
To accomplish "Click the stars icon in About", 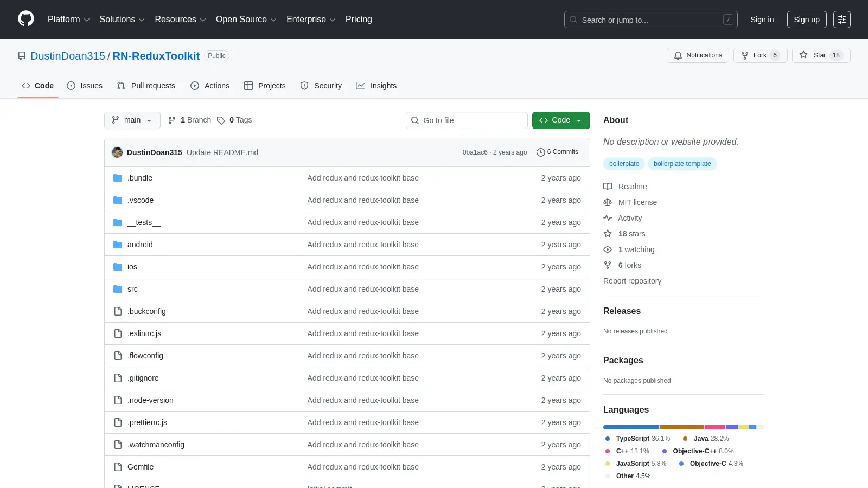I will [x=608, y=234].
